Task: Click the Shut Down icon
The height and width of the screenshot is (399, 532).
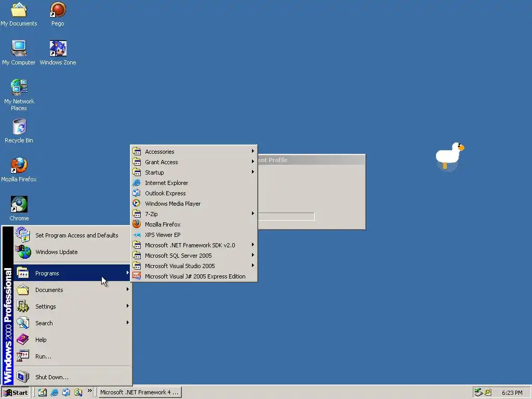Action: click(23, 377)
